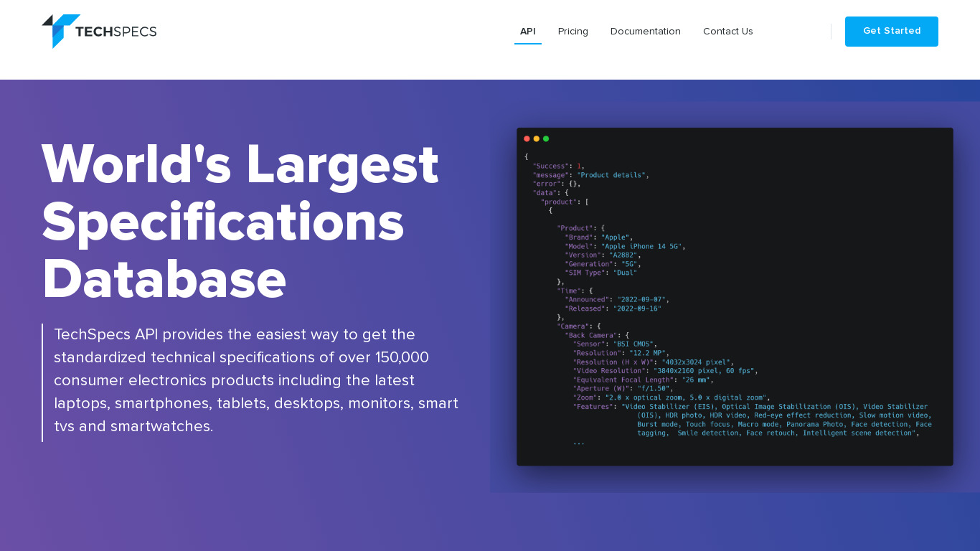
Task: Click the "Generation": "5G" line
Action: point(601,264)
